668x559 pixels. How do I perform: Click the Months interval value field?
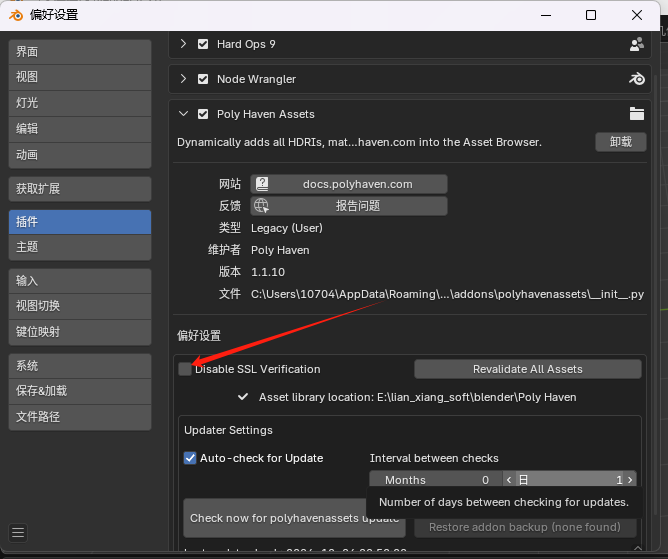pyautogui.click(x=436, y=480)
